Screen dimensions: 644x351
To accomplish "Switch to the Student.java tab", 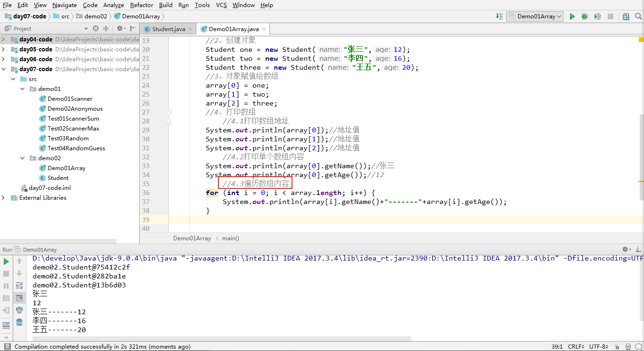I will point(168,29).
